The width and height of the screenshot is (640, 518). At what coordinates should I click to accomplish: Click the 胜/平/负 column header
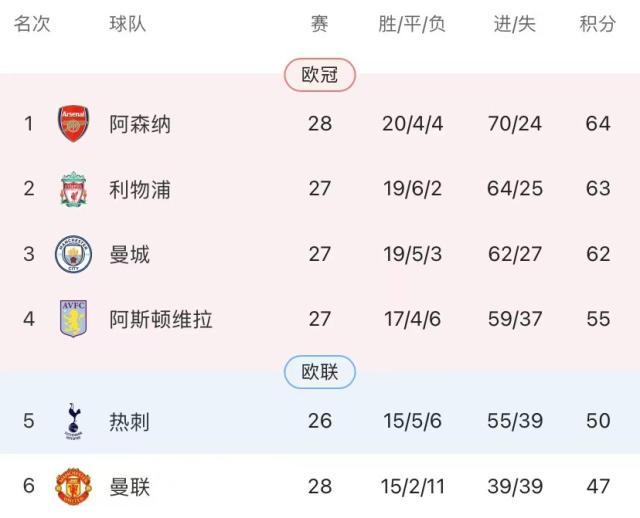pyautogui.click(x=412, y=24)
